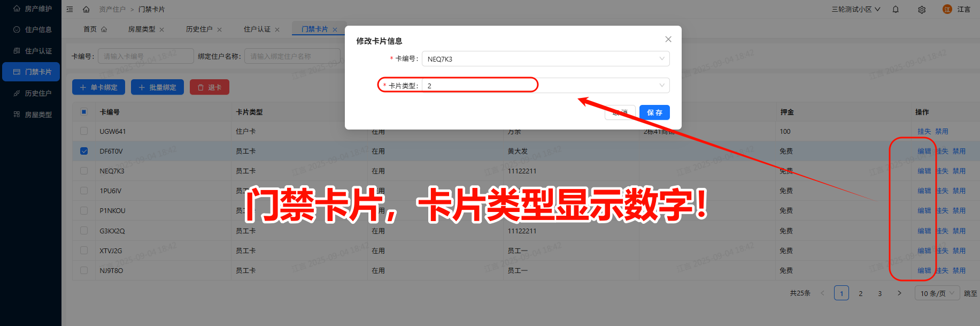Click 挂失 for card UGW641
Image resolution: width=980 pixels, height=326 pixels.
[924, 132]
